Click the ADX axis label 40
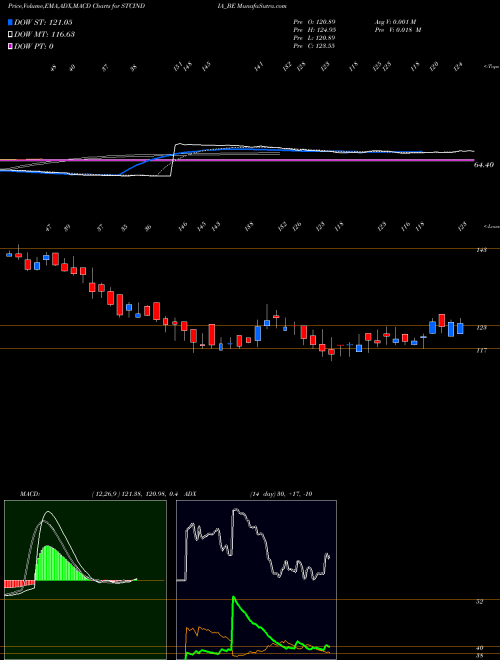Image resolution: width=500 pixels, height=660 pixels. pos(479,648)
